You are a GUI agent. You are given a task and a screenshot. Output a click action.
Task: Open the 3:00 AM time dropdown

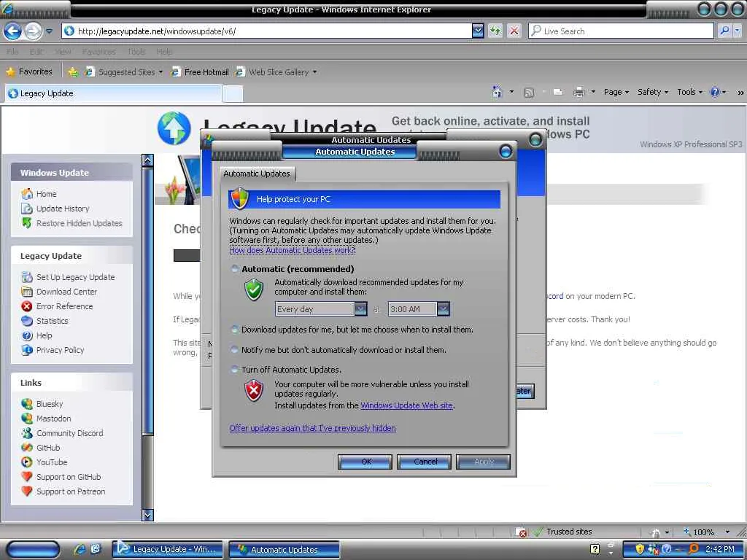point(443,309)
